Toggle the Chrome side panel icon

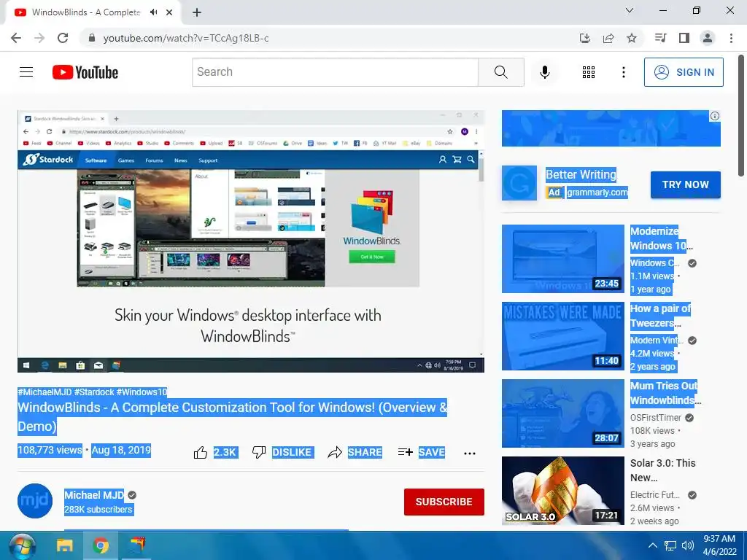point(684,38)
